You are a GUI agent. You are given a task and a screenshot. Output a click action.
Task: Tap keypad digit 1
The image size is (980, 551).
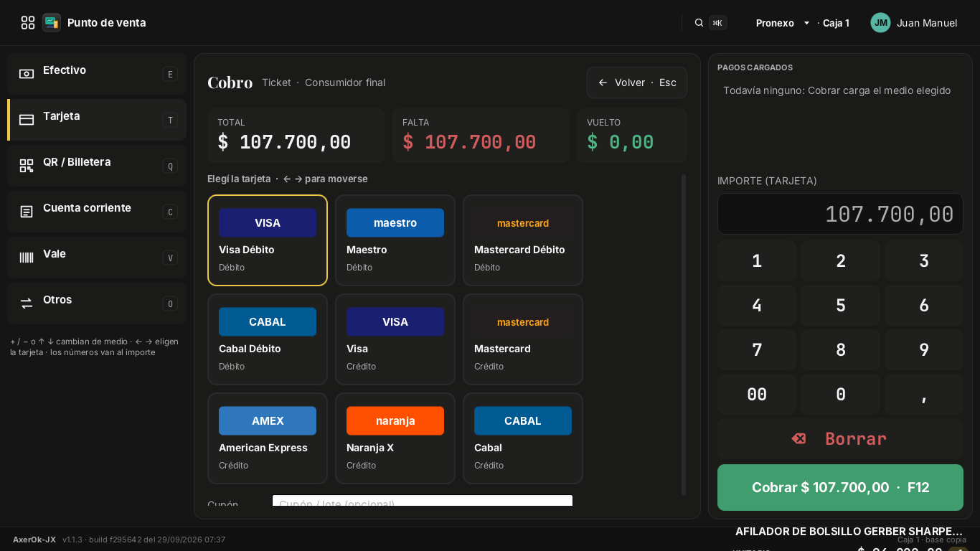click(x=757, y=261)
